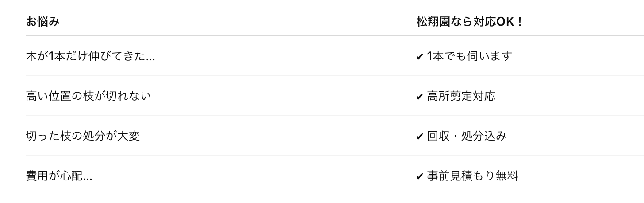The height and width of the screenshot is (203, 644).
Task: Select the 松翔園なら対応OK！ column header
Action: (470, 22)
